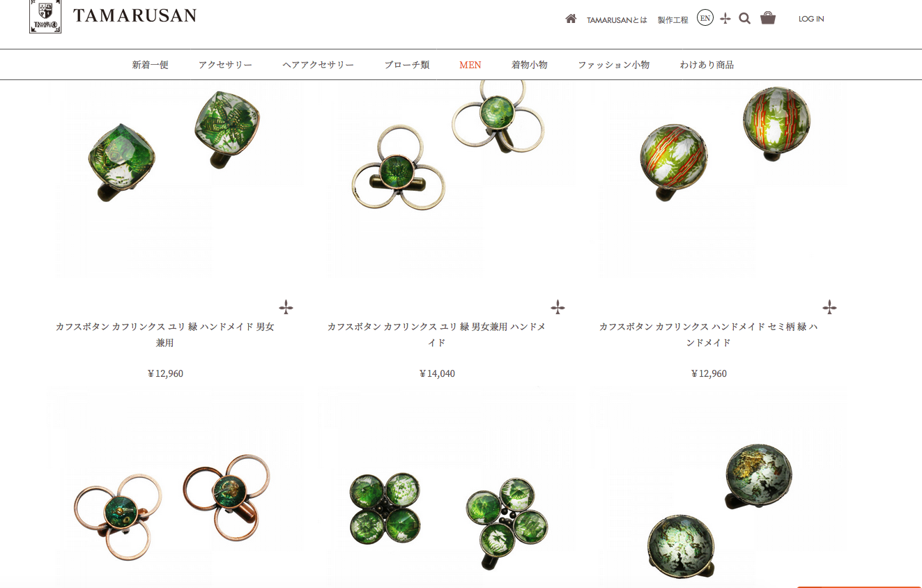Open the ヘアアクセサリー menu
922x588 pixels.
click(318, 65)
